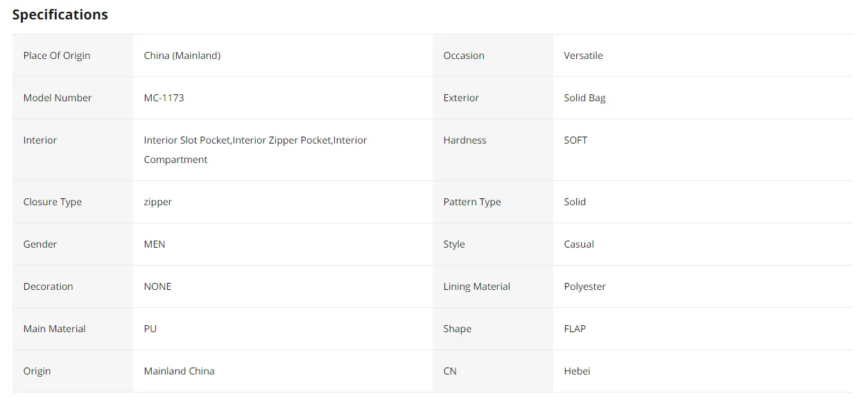The image size is (868, 405).
Task: Select the Hebei value in CN row
Action: [x=578, y=371]
